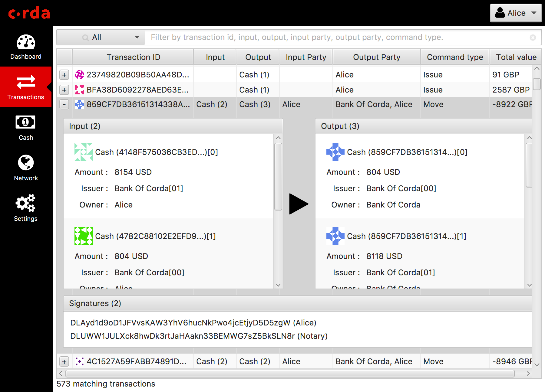Click the Input panel down scroll arrow
The height and width of the screenshot is (392, 545).
tap(278, 285)
